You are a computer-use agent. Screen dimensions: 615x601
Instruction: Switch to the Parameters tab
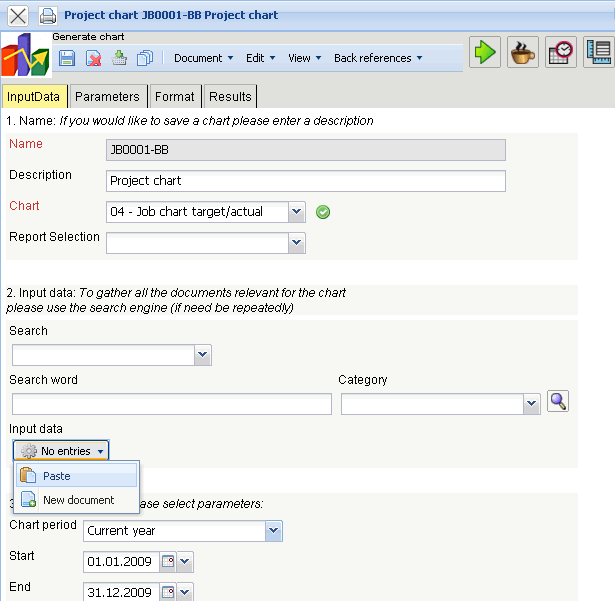click(x=108, y=97)
